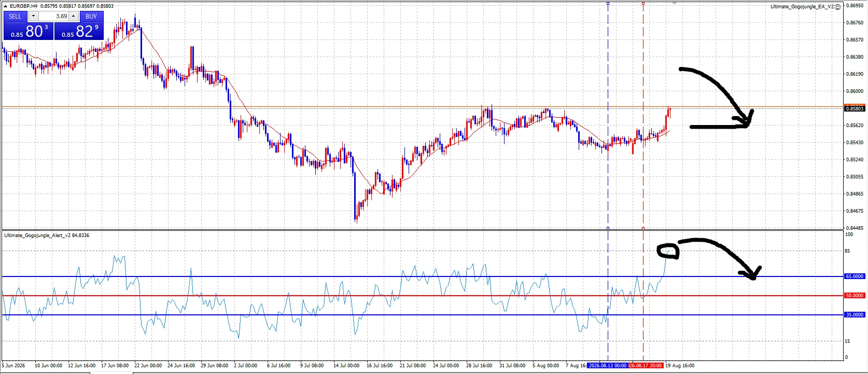Click the 0.85430 price scale value
This screenshot has width=868, height=374.
point(855,143)
